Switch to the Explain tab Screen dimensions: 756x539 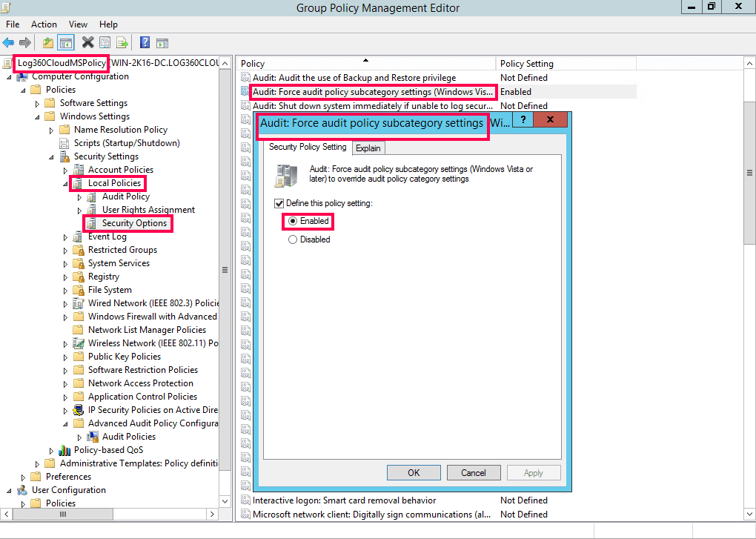pos(368,148)
